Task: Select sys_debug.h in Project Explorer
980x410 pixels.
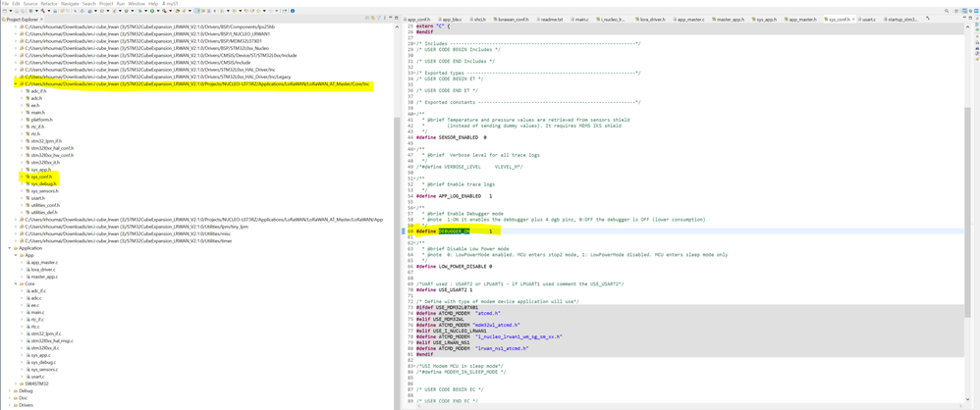Action: [x=43, y=183]
